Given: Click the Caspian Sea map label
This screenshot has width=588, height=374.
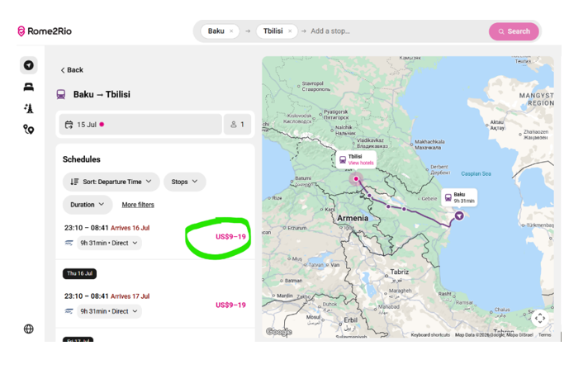Looking at the screenshot, I should click(476, 173).
